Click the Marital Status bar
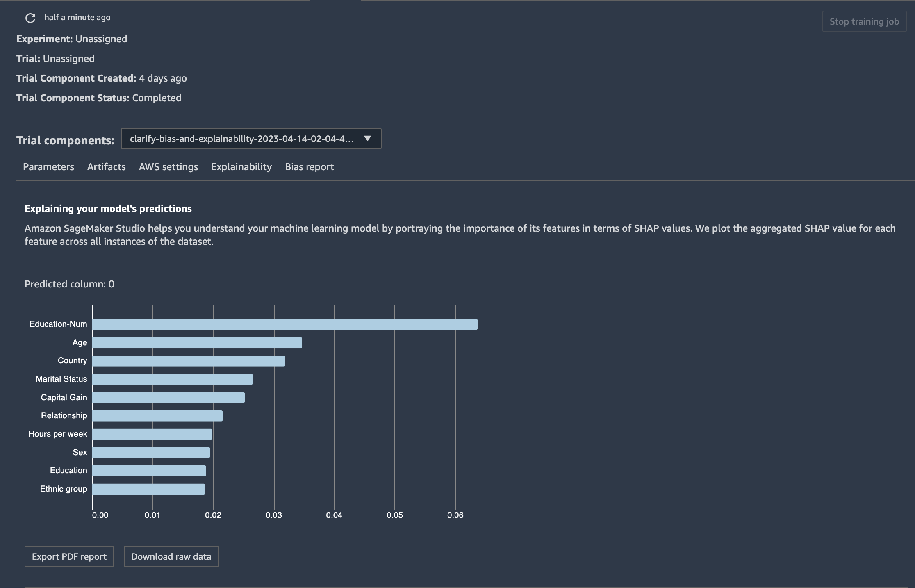915x588 pixels. 173,379
